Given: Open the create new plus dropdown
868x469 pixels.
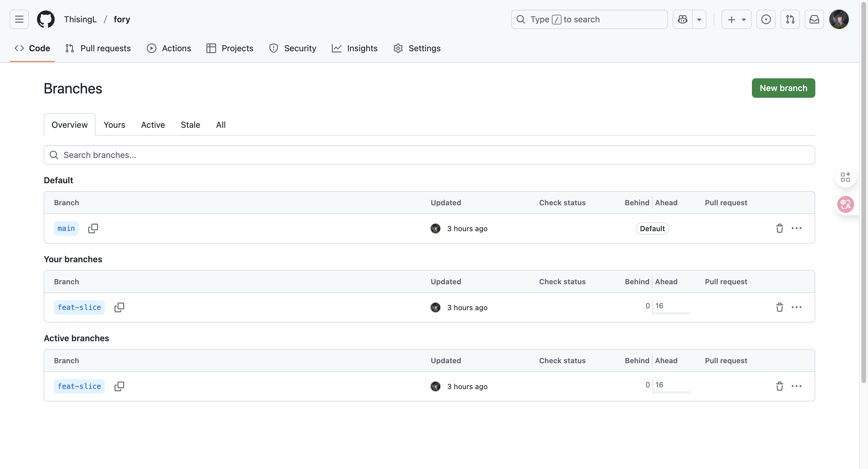Looking at the screenshot, I should pyautogui.click(x=736, y=19).
